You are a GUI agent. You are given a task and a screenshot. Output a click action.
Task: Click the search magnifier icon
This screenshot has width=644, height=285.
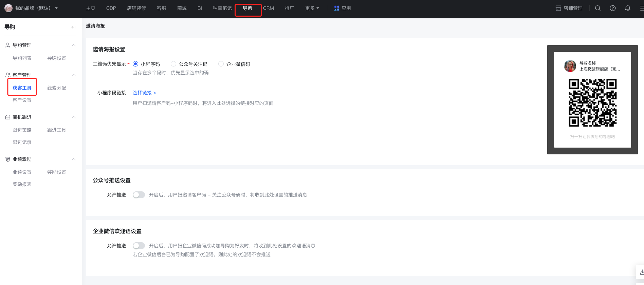point(598,8)
